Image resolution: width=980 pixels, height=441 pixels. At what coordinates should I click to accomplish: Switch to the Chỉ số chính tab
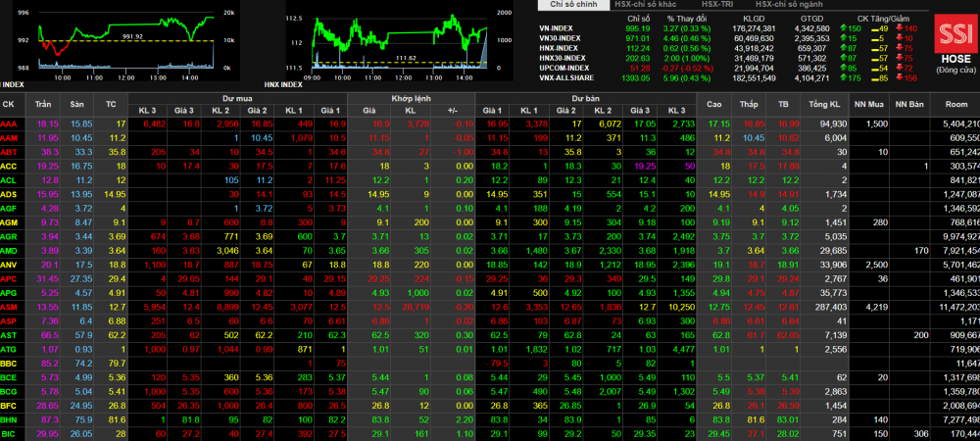pos(571,6)
